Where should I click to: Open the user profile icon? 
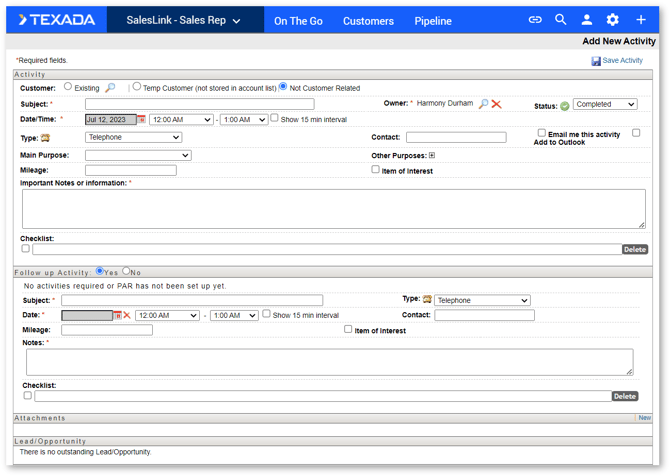pyautogui.click(x=587, y=20)
